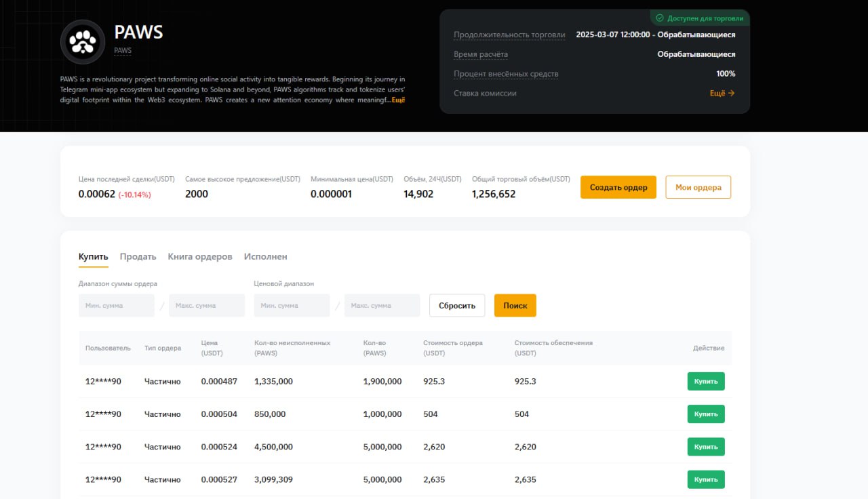
Task: Click unfilled quantity 3,099,309 cell
Action: [x=273, y=479]
